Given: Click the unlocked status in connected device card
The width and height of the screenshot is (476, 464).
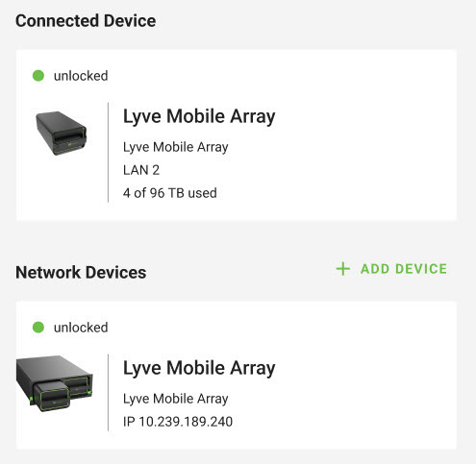Looking at the screenshot, I should point(81,76).
